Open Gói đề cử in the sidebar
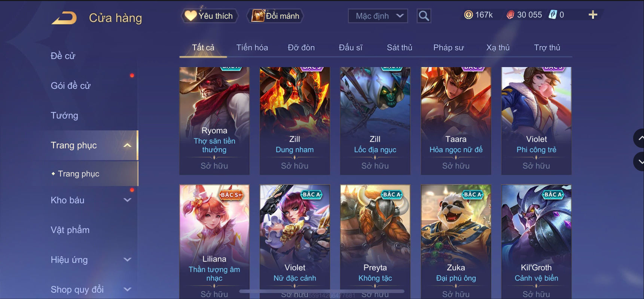 click(x=71, y=86)
